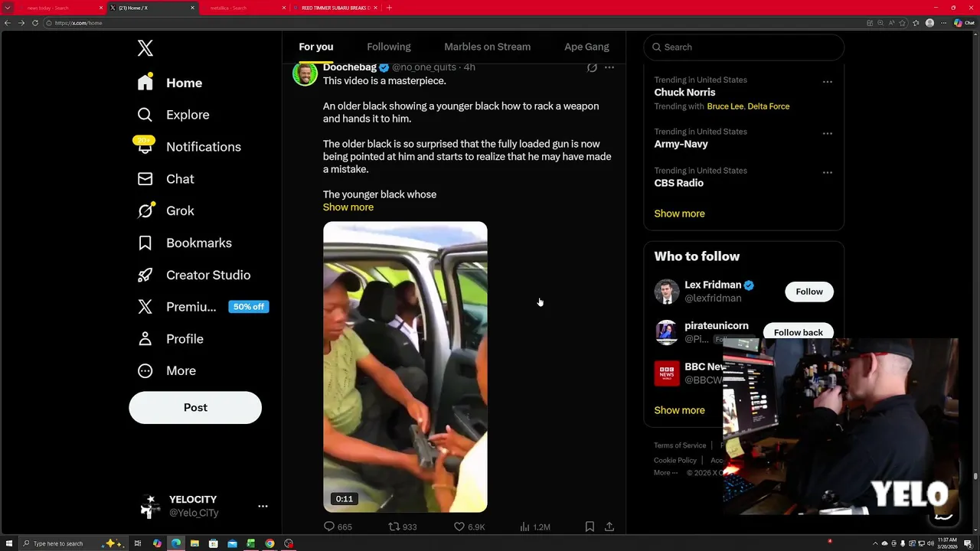
Task: Click the 50% off badge
Action: 249,307
